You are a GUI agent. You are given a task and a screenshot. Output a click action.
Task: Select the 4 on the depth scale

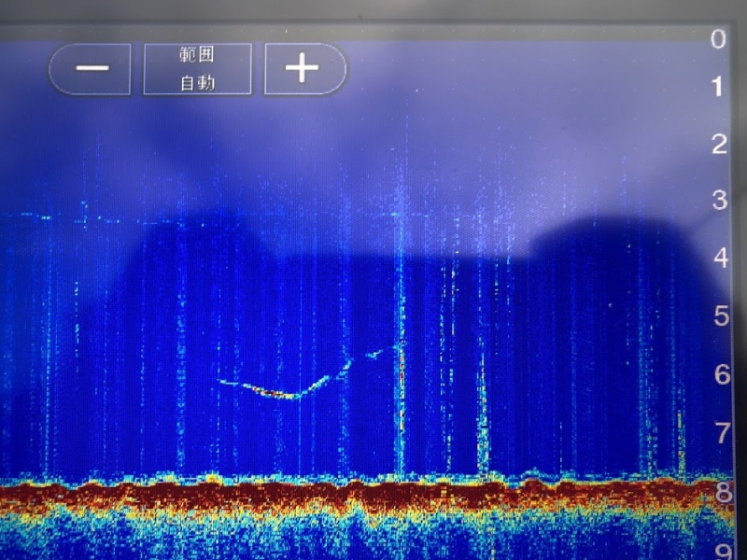coord(720,258)
